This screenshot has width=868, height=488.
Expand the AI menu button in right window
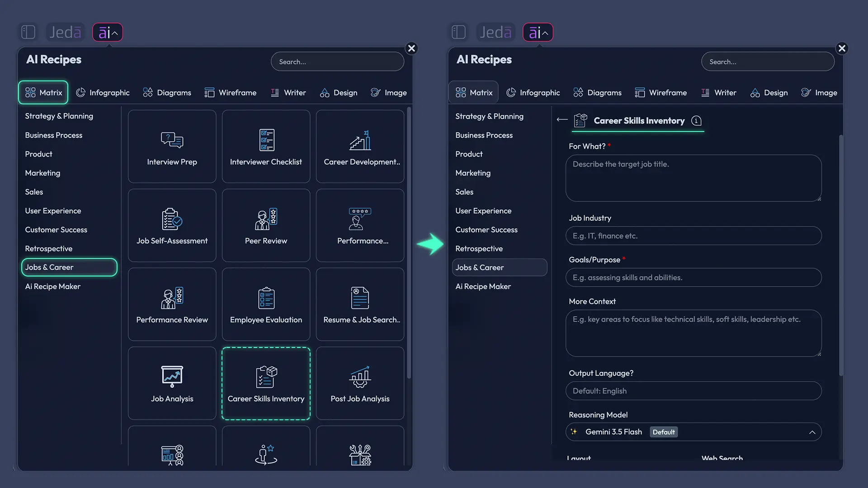click(x=538, y=32)
